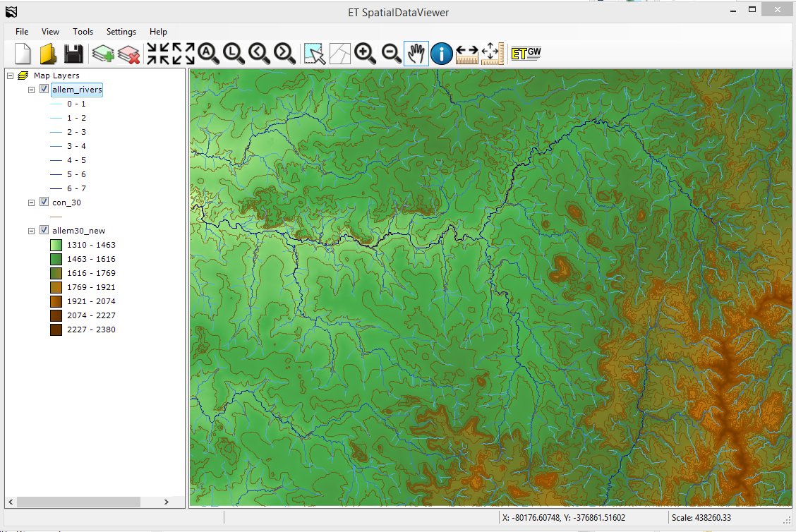Toggle the con_30 layer visibility checkbox
This screenshot has width=796, height=532.
tap(44, 202)
